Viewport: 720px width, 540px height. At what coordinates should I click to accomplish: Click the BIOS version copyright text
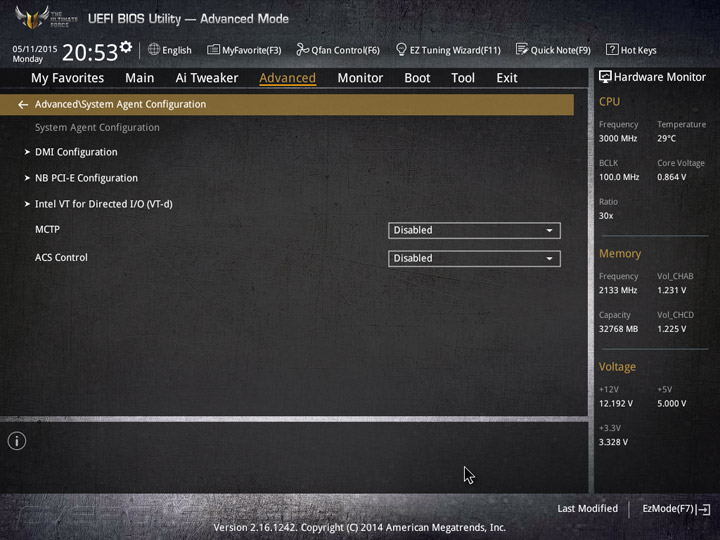point(360,528)
